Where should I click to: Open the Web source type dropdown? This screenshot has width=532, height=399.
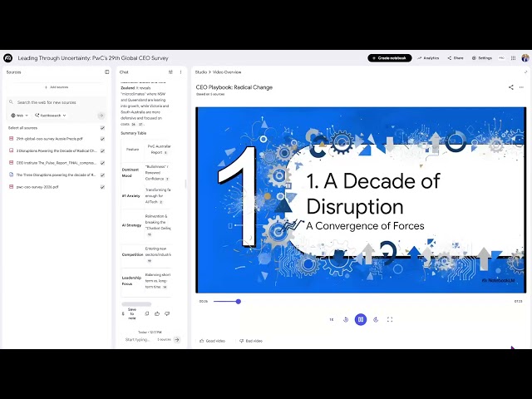19,116
